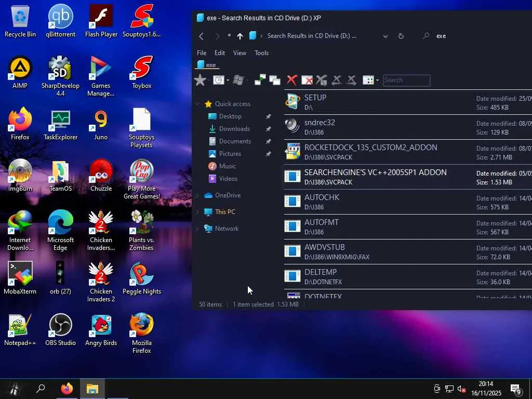
Task: Select the SharpDevelop 4.4 desktop icon
Action: [x=60, y=76]
